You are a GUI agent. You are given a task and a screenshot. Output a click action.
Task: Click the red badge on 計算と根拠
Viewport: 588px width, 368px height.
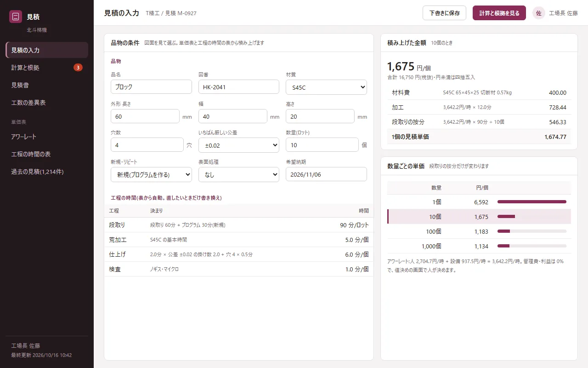tap(78, 68)
